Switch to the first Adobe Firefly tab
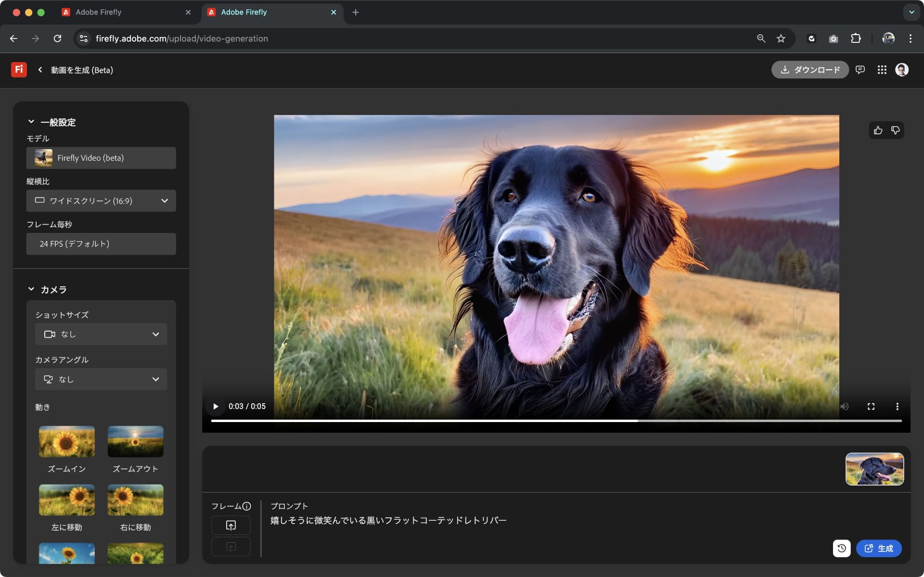The width and height of the screenshot is (924, 577). 99,12
